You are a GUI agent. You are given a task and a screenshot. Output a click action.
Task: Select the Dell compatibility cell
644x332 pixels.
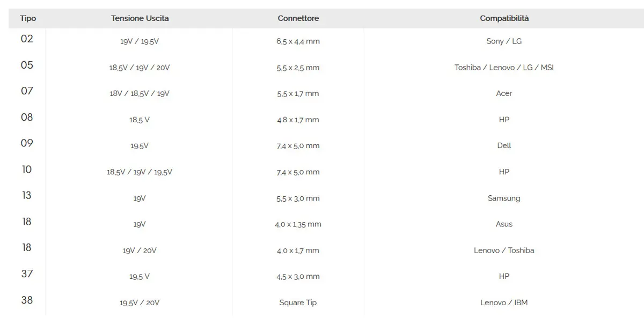(x=504, y=145)
